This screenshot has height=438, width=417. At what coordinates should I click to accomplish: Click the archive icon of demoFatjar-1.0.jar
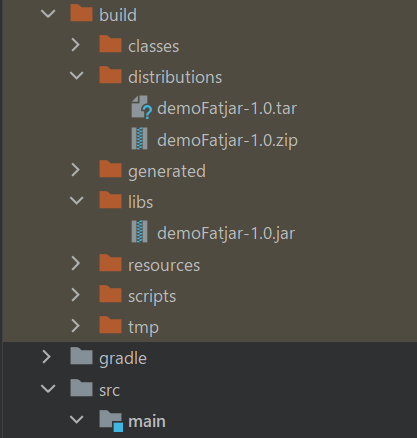[x=140, y=232]
